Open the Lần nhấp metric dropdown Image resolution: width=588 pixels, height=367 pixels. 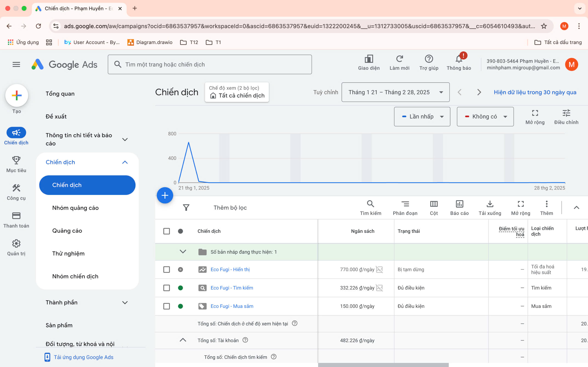422,117
